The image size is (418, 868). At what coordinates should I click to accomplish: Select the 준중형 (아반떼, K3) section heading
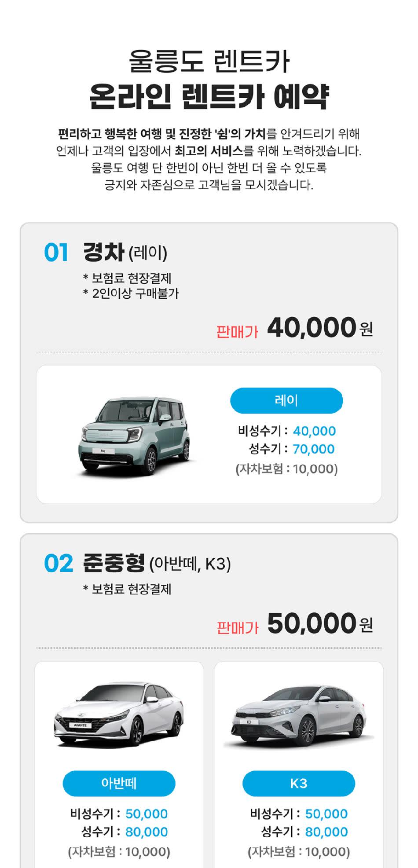(157, 563)
